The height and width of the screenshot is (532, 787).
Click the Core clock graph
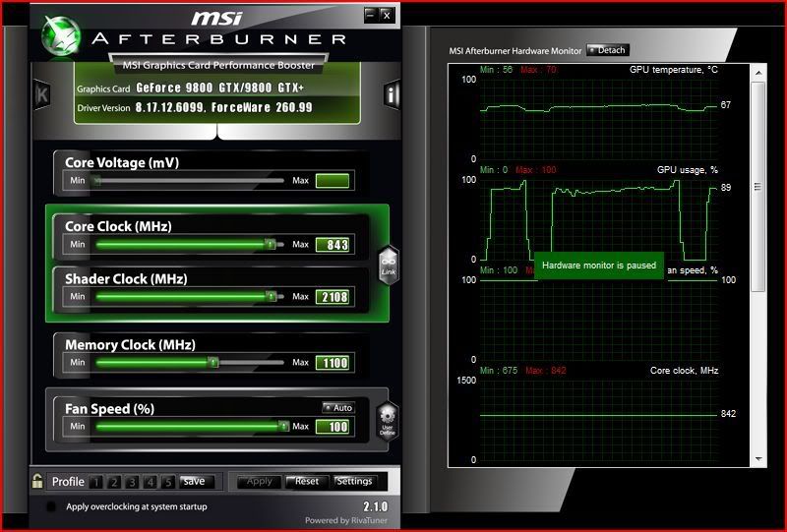tap(599, 420)
